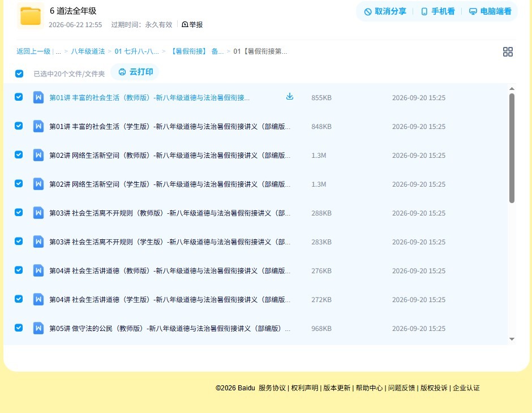
Task: Click Word icon of 第04讲 学生版
Action: tap(38, 299)
